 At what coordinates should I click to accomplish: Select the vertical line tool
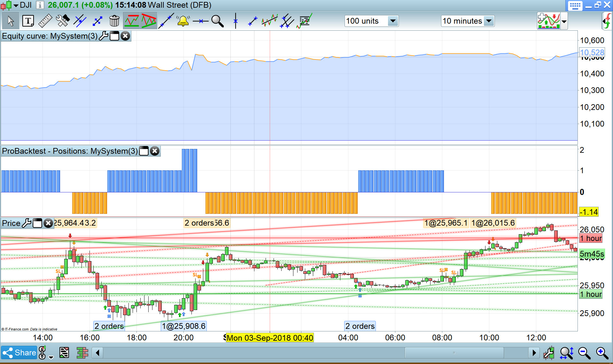coord(236,21)
